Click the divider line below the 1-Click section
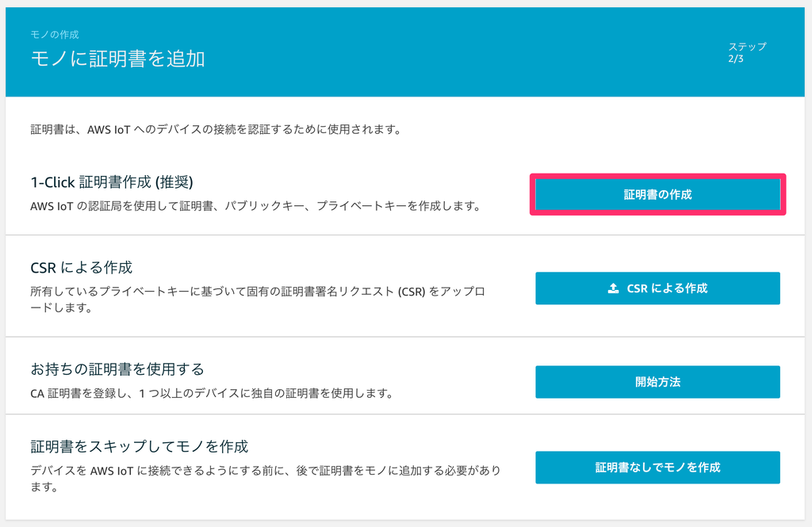The width and height of the screenshot is (812, 527). [x=405, y=235]
